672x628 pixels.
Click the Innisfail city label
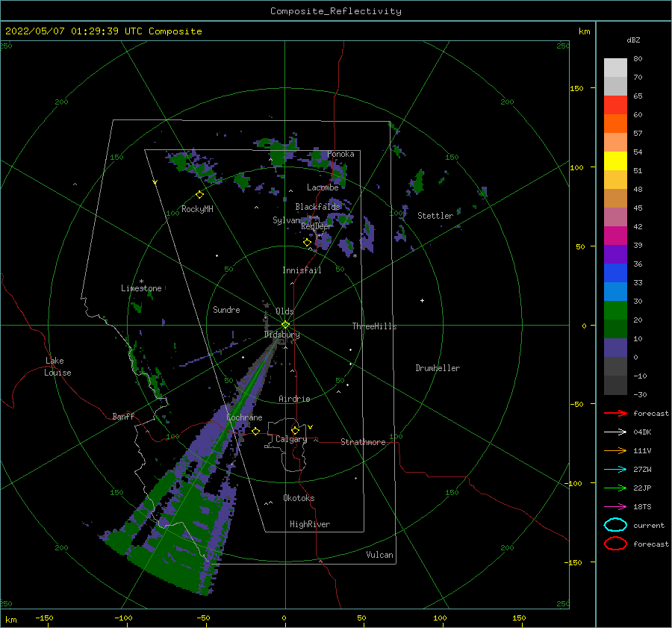[302, 270]
